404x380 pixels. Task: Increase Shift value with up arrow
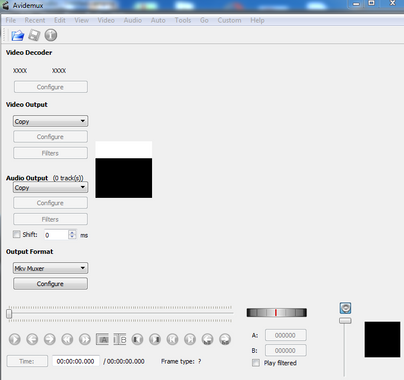click(72, 232)
